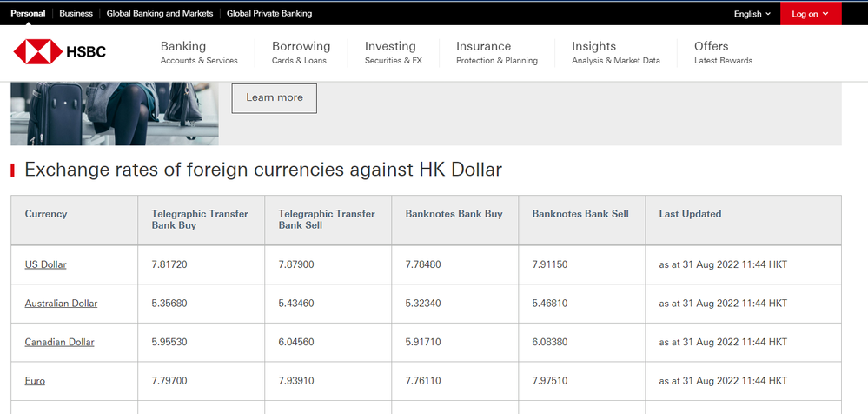
Task: Select the Personal tab
Action: pyautogui.click(x=28, y=13)
